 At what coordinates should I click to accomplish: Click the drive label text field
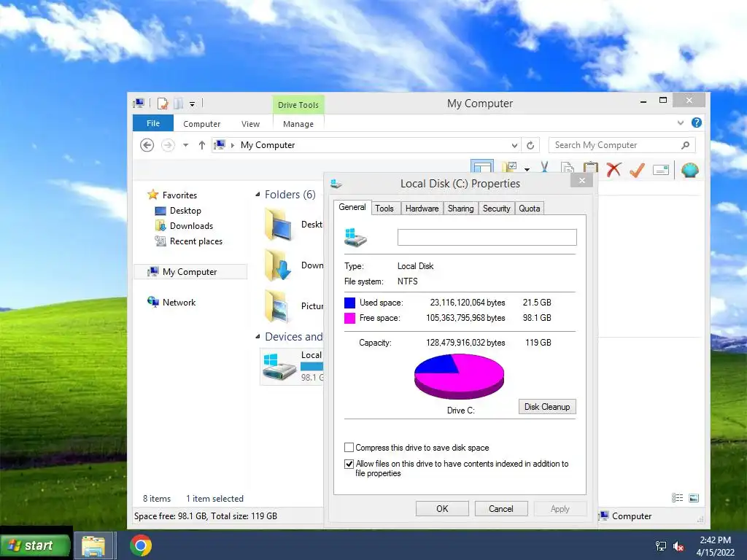[x=487, y=237]
